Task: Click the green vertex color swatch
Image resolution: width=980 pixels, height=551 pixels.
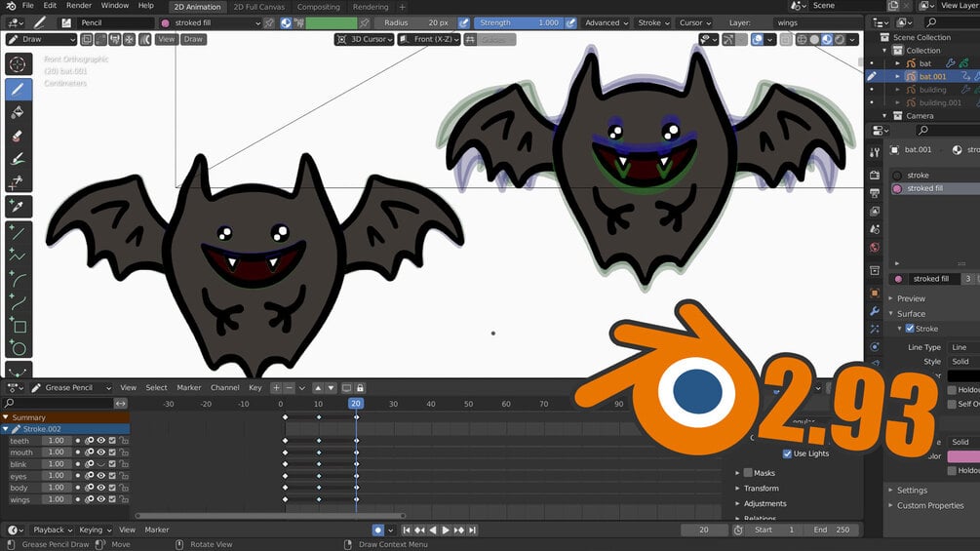Action: pos(332,22)
